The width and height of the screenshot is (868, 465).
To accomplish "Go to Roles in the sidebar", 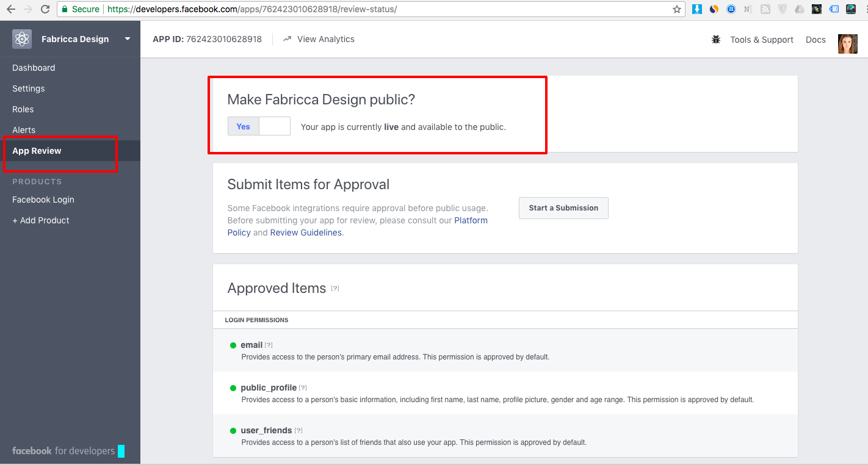I will pyautogui.click(x=23, y=109).
